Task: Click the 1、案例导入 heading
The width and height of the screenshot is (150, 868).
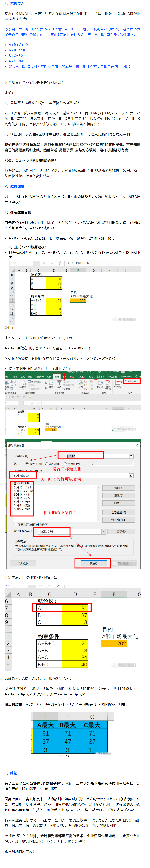Action: coord(14,3)
